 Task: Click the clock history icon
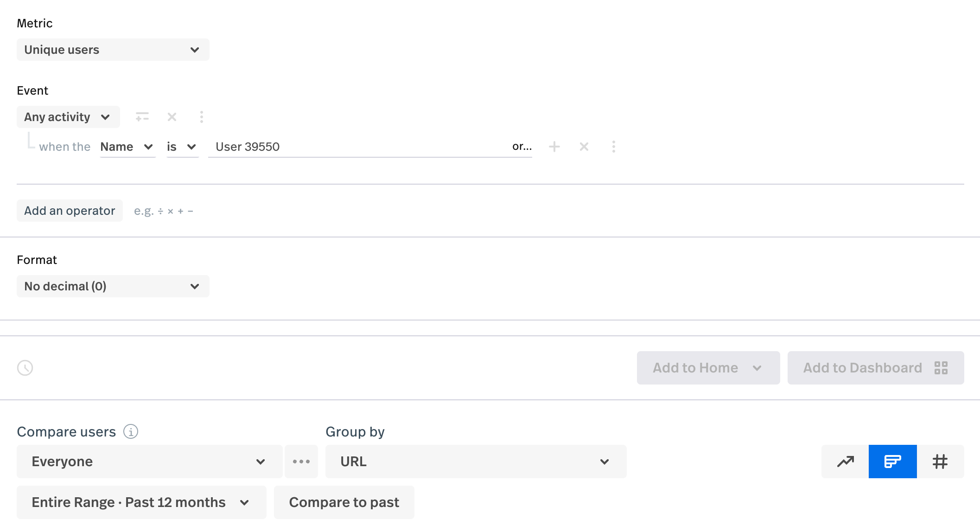25,368
